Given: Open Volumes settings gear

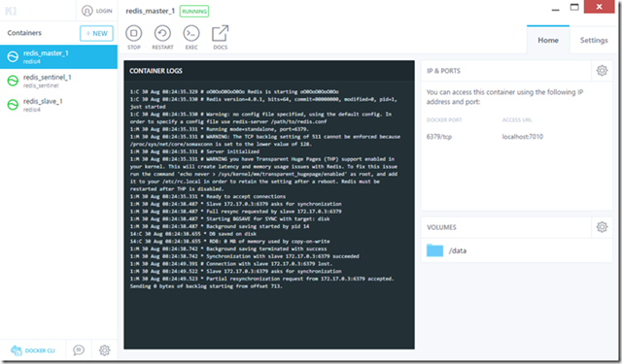Looking at the screenshot, I should (x=602, y=227).
